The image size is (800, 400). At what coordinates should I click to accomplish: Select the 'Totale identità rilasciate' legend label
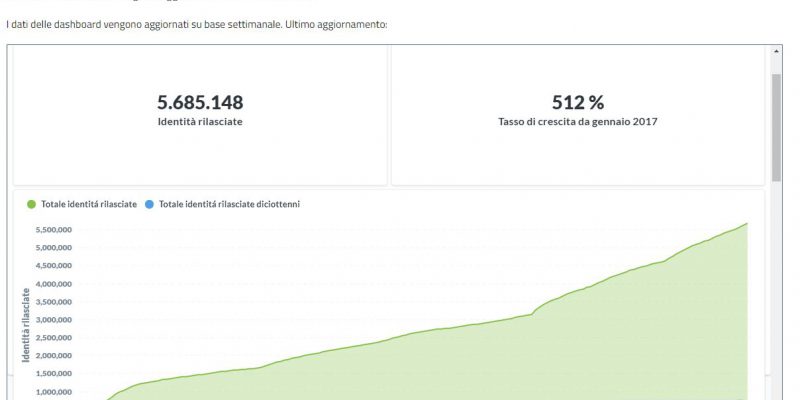click(x=89, y=204)
